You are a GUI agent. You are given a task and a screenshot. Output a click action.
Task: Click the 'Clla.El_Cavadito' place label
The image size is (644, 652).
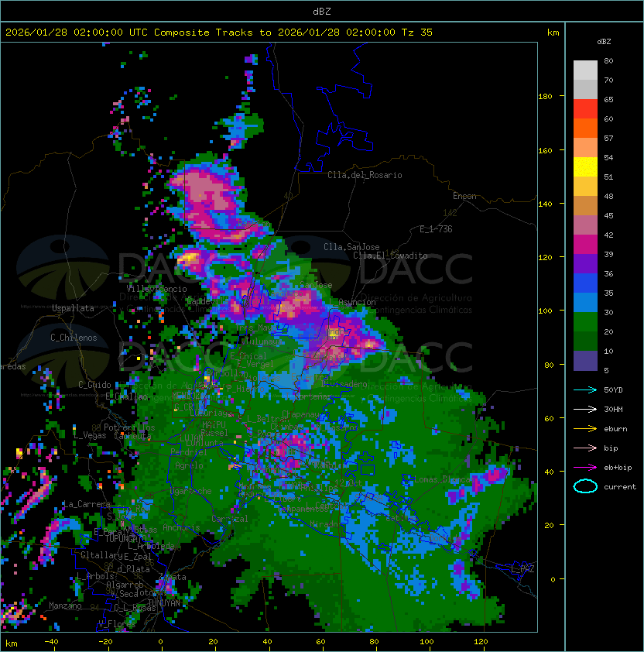[390, 256]
